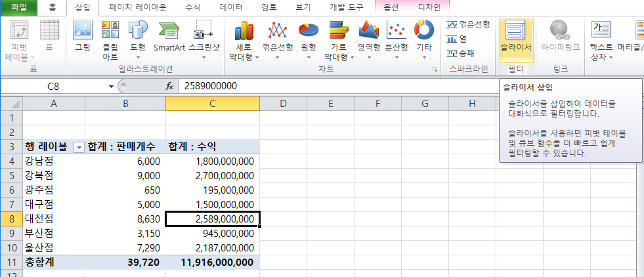Switch to 페이지 레이아웃 tab
The height and width of the screenshot is (277, 644).
click(137, 7)
